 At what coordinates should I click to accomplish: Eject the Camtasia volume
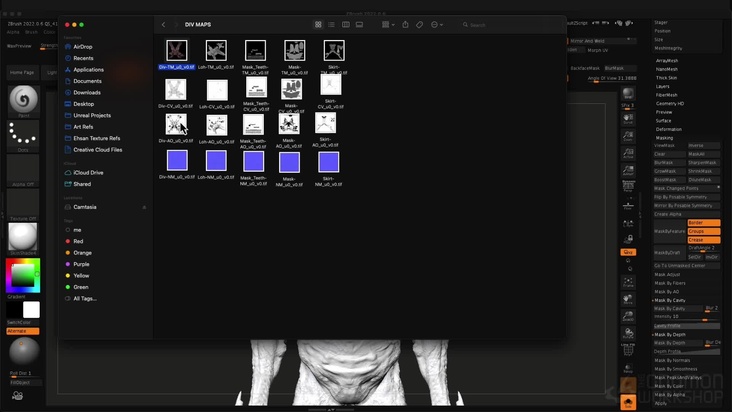pos(144,207)
